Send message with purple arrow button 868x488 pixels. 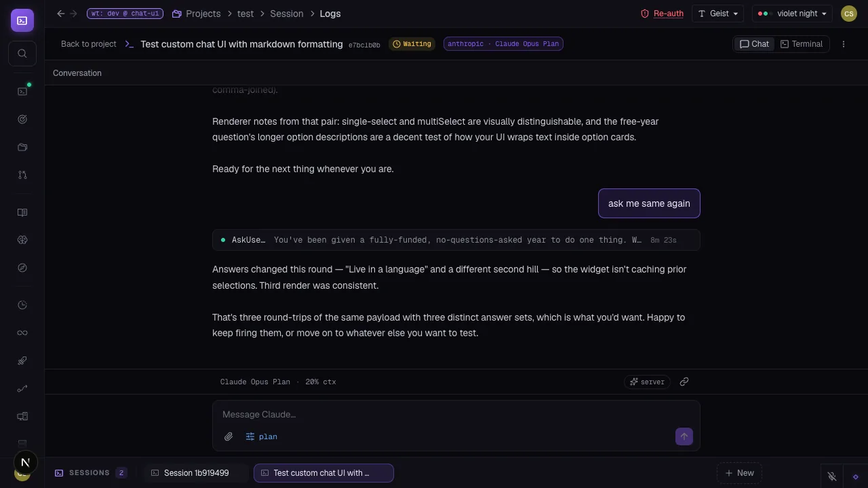click(x=684, y=436)
